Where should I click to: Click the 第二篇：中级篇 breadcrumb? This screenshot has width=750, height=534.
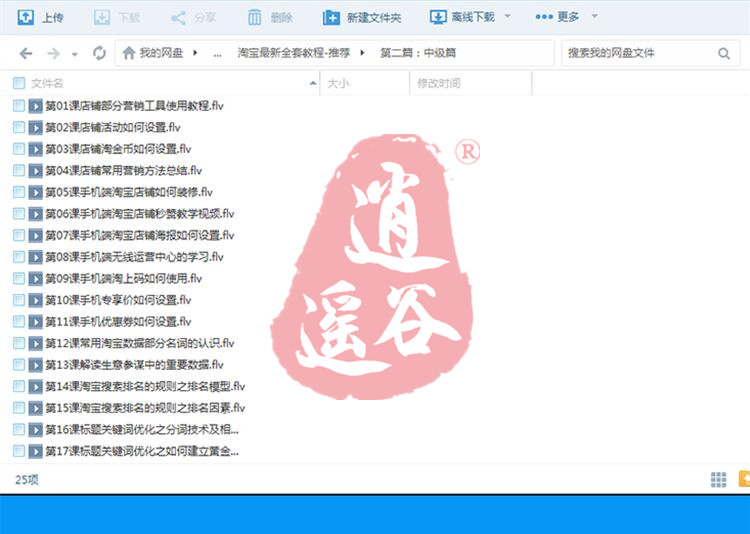pyautogui.click(x=418, y=53)
